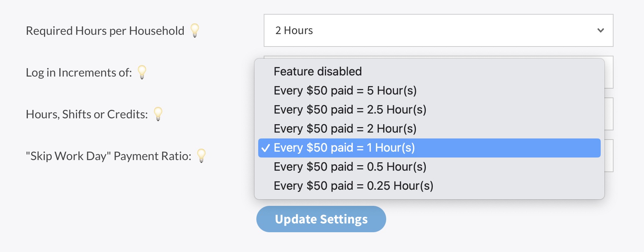Open the 2 Hours dropdown
The image size is (644, 252).
(x=438, y=30)
